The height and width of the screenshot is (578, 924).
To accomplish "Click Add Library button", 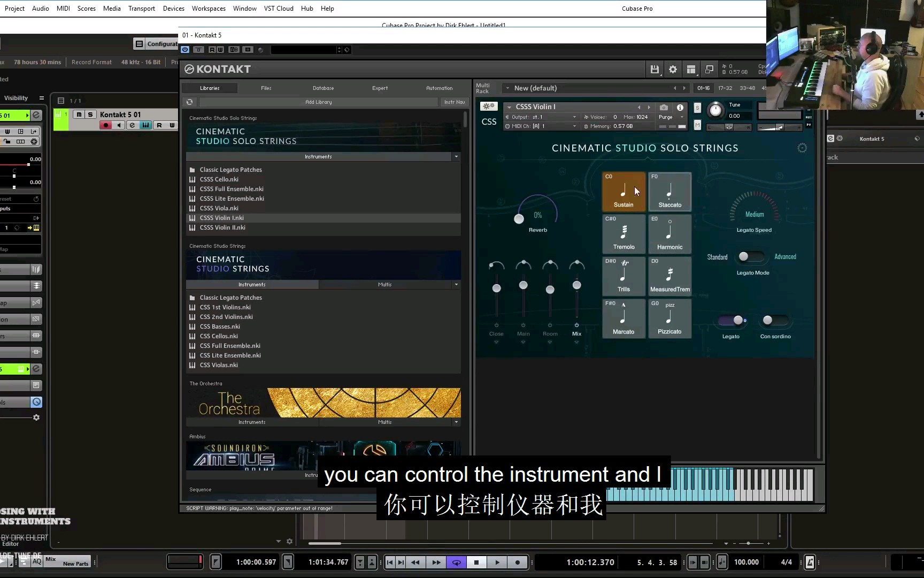I will [319, 102].
